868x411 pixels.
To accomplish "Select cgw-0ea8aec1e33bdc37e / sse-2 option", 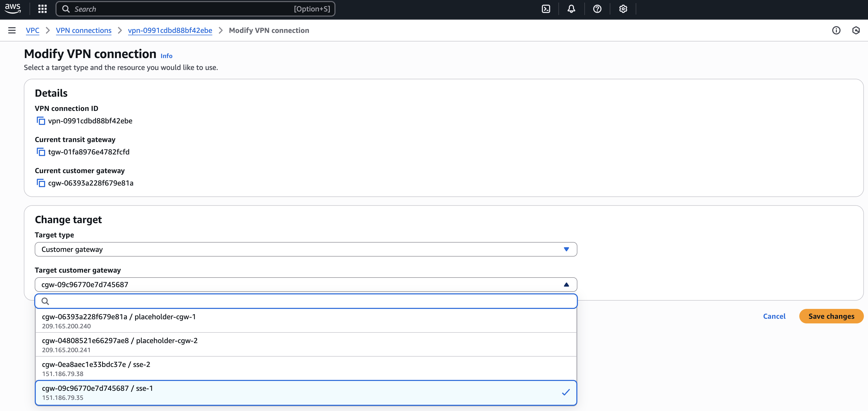I will (306, 369).
